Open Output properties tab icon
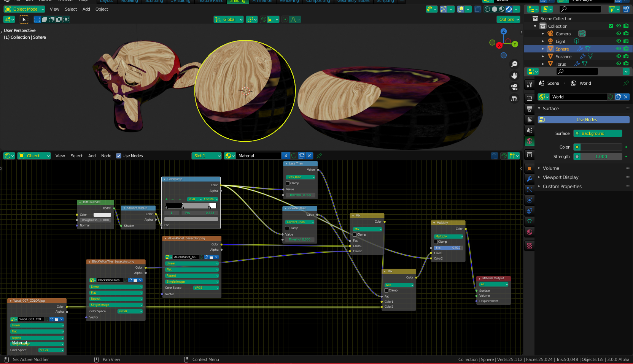The height and width of the screenshot is (364, 633). tap(530, 109)
